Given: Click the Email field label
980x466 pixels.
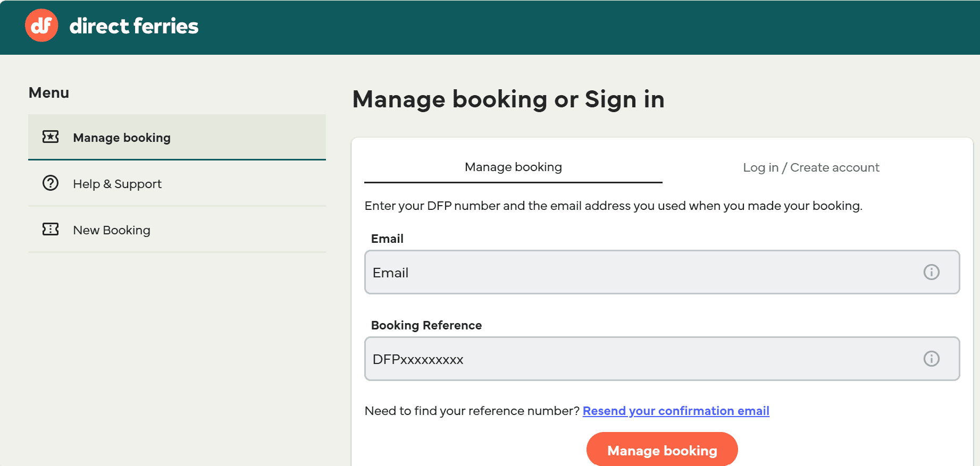Looking at the screenshot, I should (387, 239).
